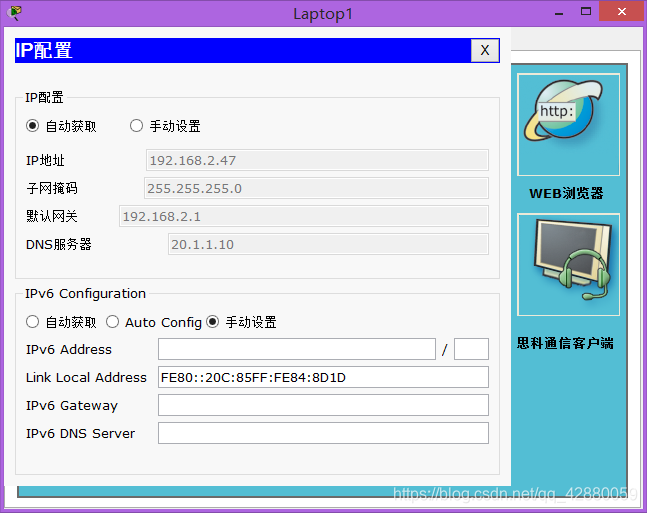Click the IPv6 Address input field
Screen dimensions: 647x513
pos(297,349)
